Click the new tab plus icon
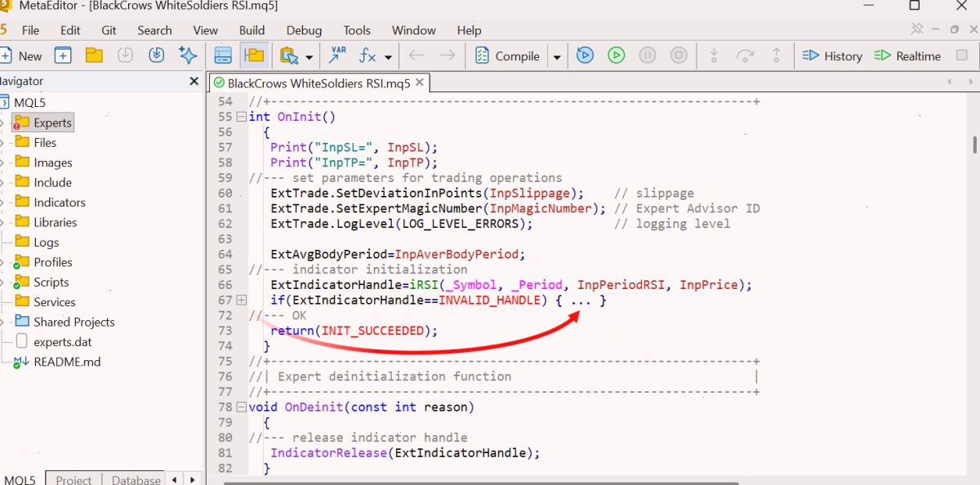 pos(63,56)
